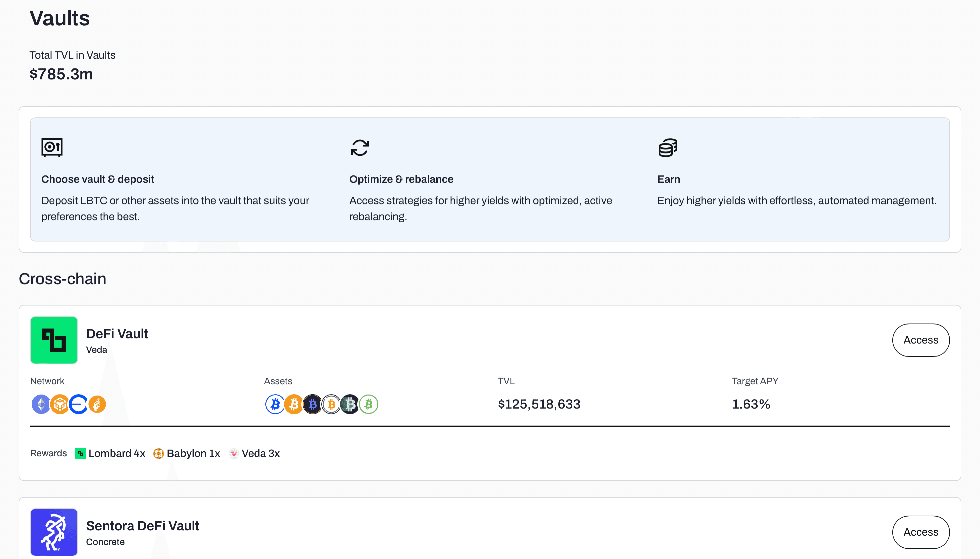Click the stacked coins Earn icon

click(x=668, y=147)
